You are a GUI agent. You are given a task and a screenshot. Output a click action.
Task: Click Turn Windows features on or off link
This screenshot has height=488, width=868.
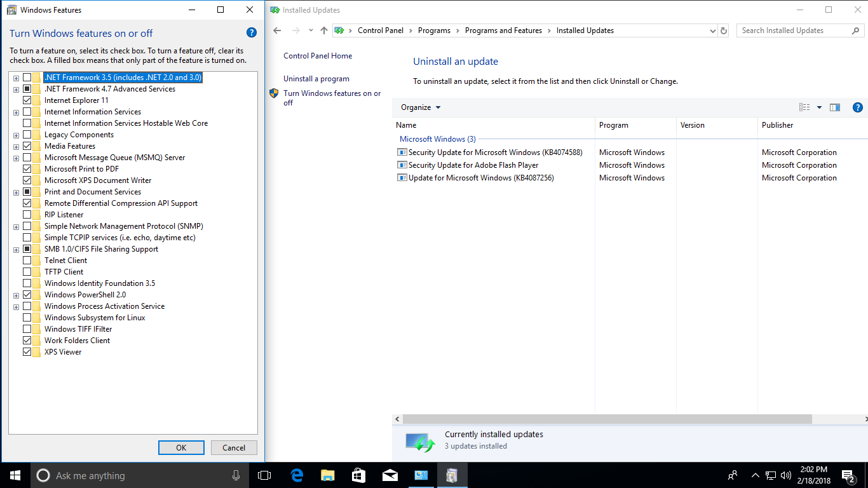(x=332, y=98)
